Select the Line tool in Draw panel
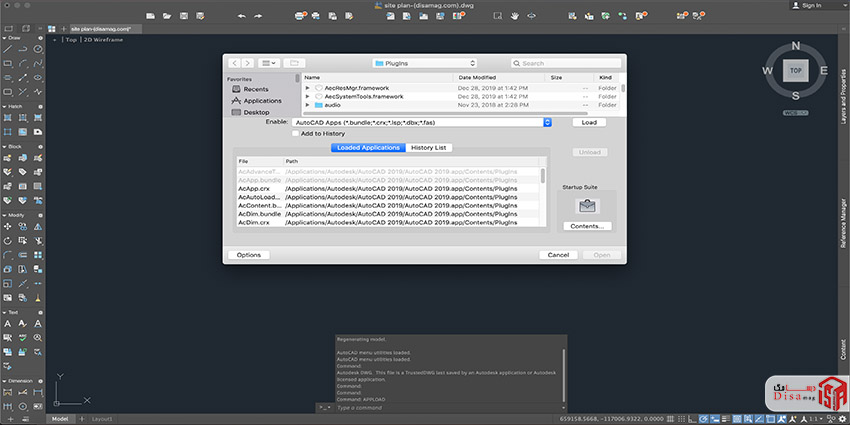Screen dimensions: 850x425 (x=8, y=49)
